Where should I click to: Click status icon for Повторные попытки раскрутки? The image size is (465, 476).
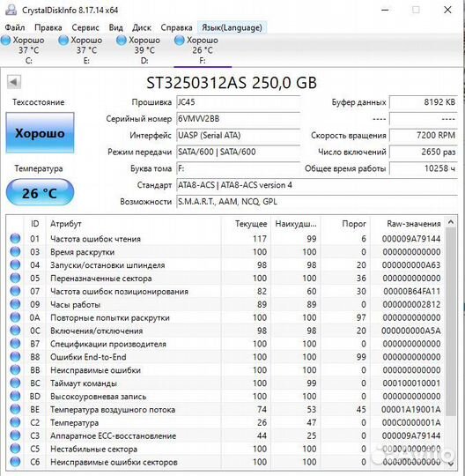(x=15, y=317)
